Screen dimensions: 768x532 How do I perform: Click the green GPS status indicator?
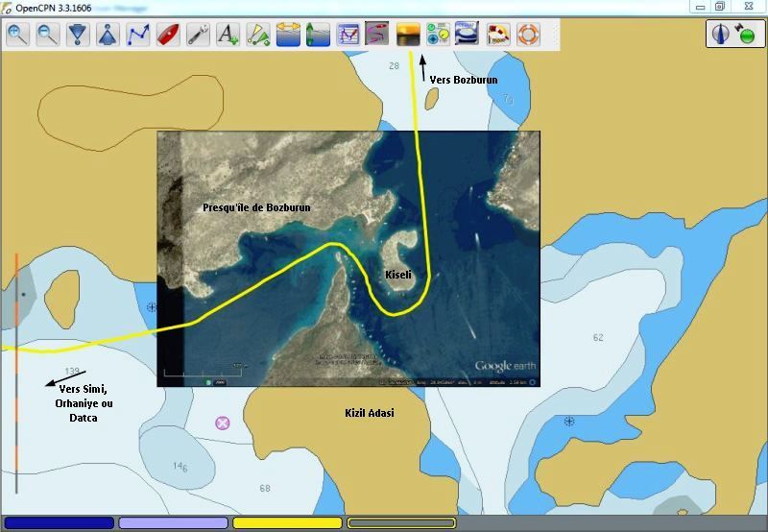coord(747,36)
